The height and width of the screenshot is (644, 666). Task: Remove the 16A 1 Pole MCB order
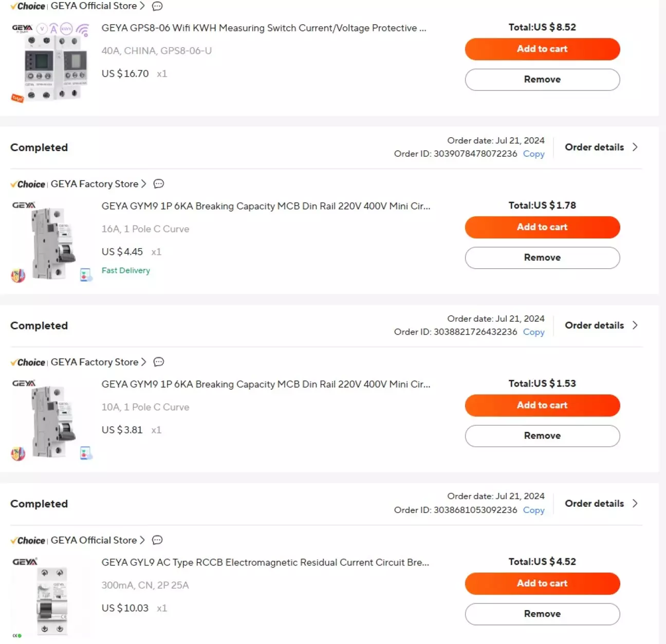542,258
